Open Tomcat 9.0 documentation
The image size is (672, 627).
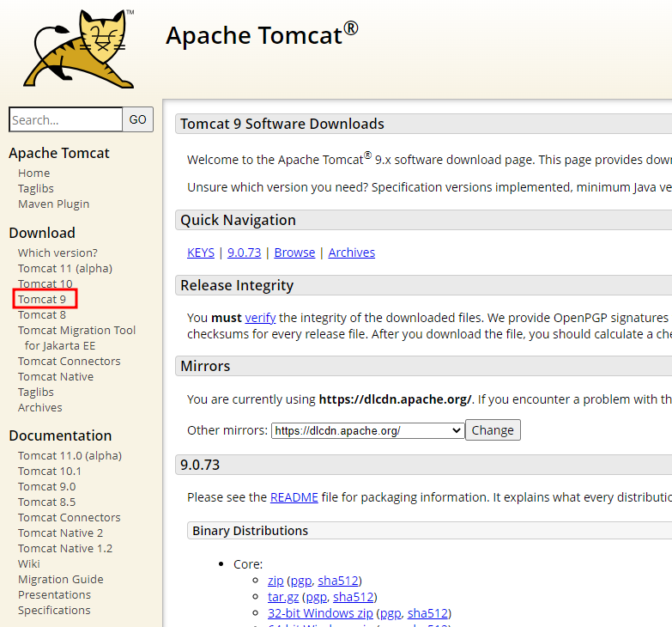coord(46,486)
